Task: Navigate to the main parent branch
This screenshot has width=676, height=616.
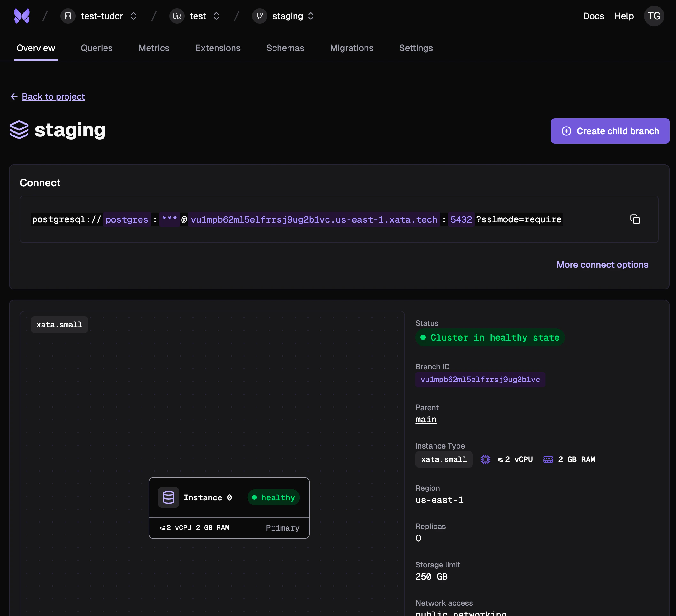Action: (426, 420)
